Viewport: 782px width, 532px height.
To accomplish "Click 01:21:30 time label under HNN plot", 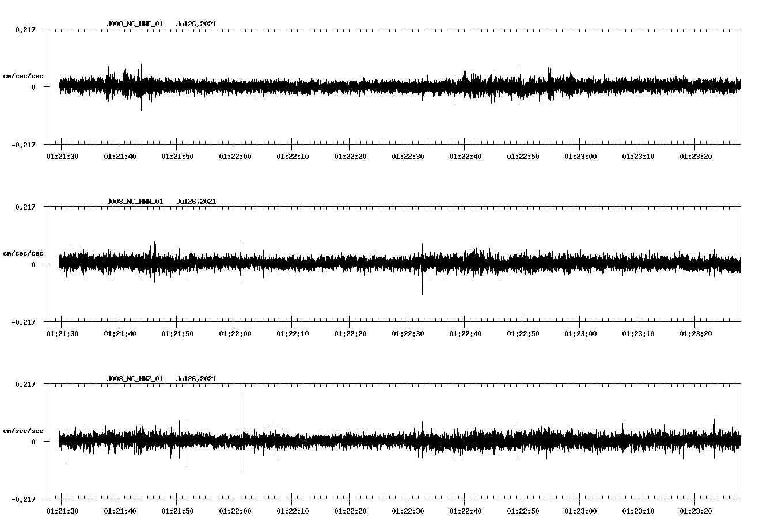I will [62, 333].
